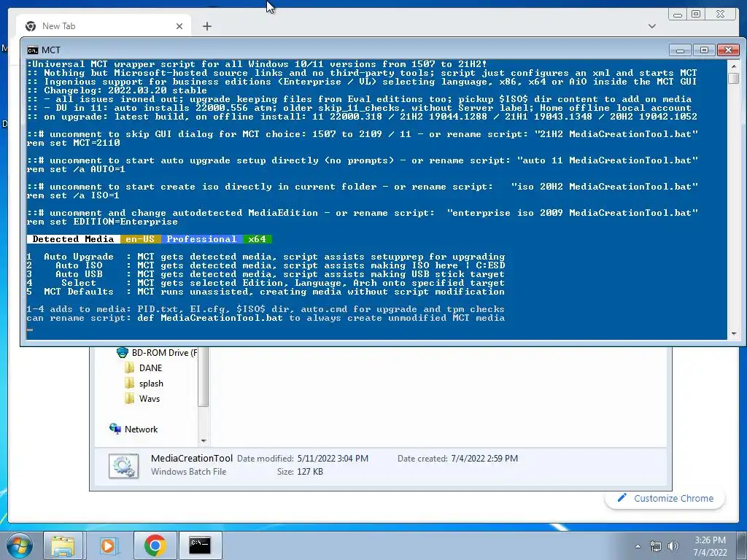747x560 pixels.
Task: Restore down the Chrome window
Action: tap(696, 15)
